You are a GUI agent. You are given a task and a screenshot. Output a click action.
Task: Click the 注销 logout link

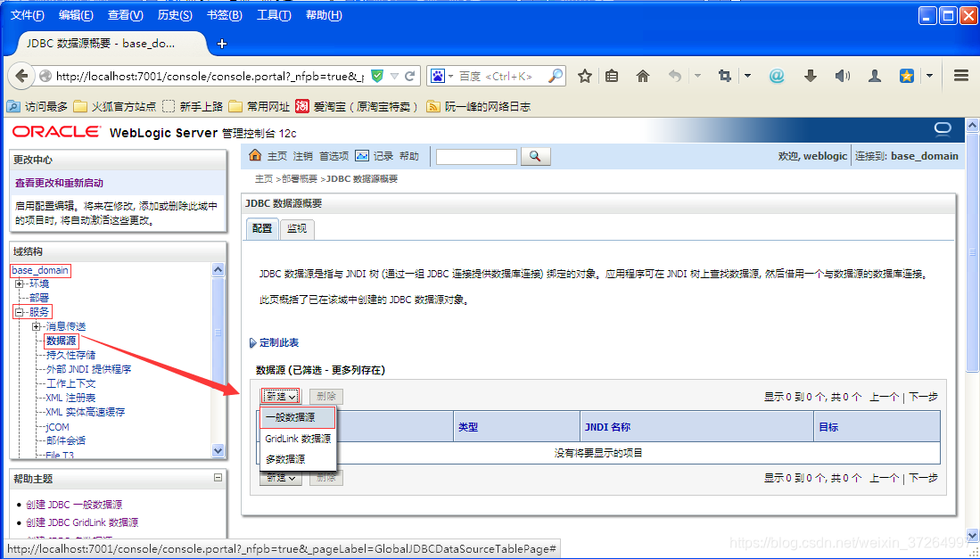click(x=303, y=156)
